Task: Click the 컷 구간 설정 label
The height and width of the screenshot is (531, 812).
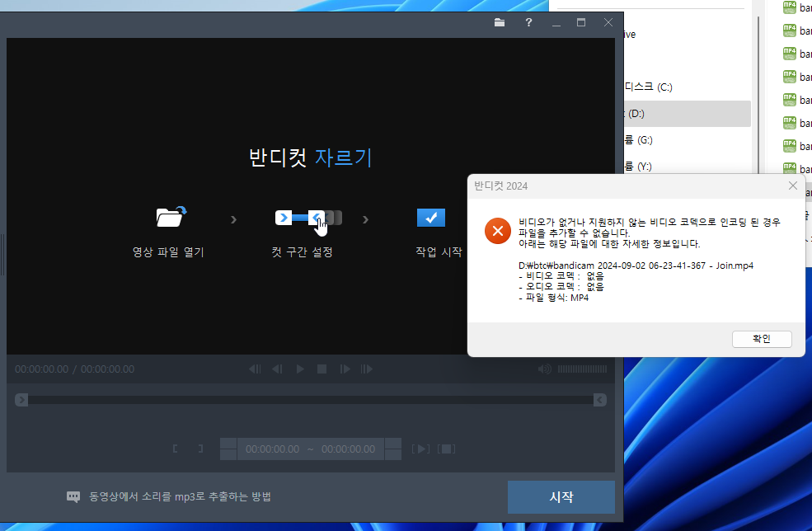Action: tap(302, 252)
